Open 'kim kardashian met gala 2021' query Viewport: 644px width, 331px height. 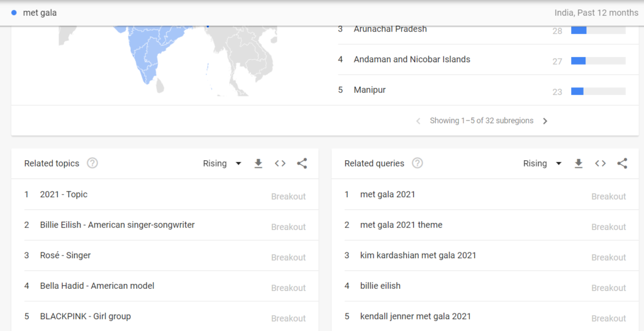[418, 255]
